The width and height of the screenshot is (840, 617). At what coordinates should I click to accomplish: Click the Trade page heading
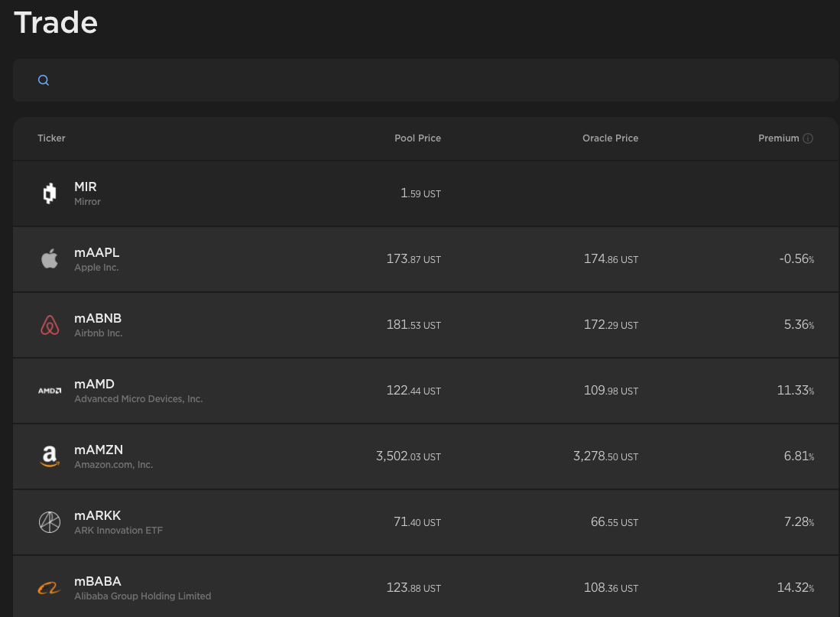click(56, 22)
